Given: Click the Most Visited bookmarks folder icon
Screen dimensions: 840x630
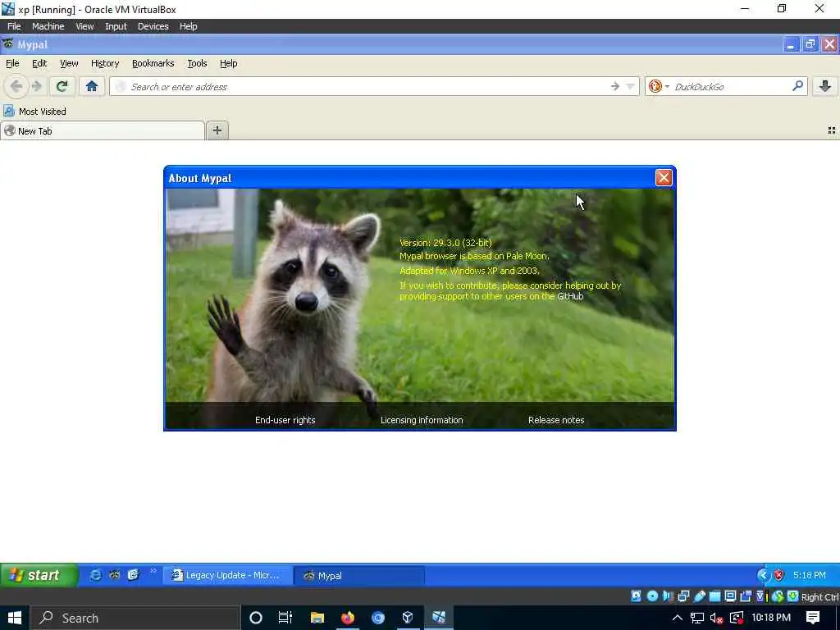Looking at the screenshot, I should [8, 111].
